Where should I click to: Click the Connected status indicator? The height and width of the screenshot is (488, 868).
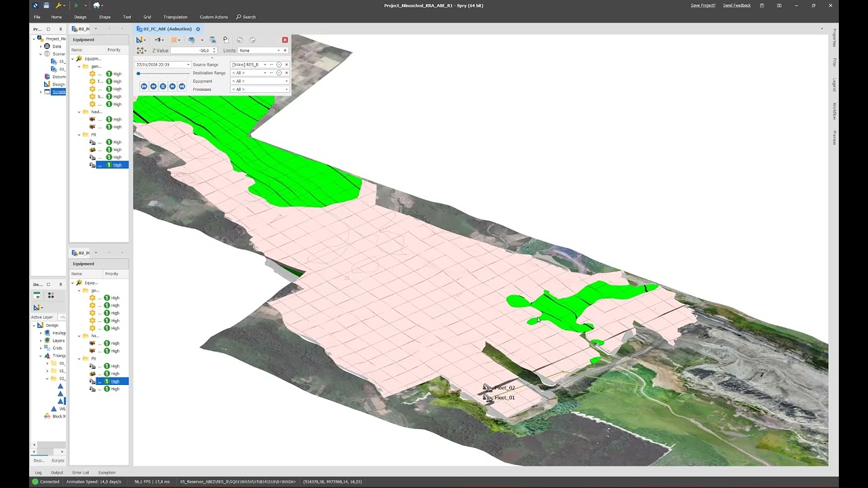[x=45, y=482]
